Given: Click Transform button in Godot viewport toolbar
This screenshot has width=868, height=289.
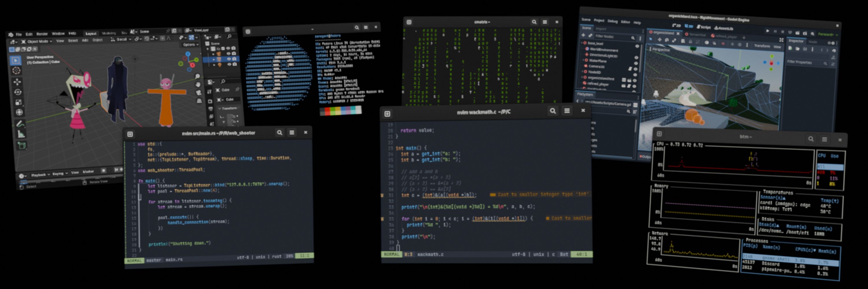Looking at the screenshot, I should (762, 46).
